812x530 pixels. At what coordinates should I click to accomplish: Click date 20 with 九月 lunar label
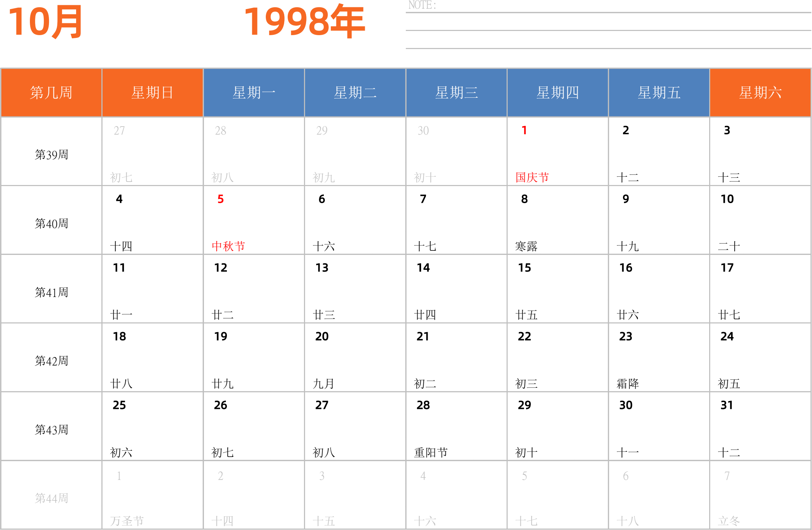tap(322, 336)
